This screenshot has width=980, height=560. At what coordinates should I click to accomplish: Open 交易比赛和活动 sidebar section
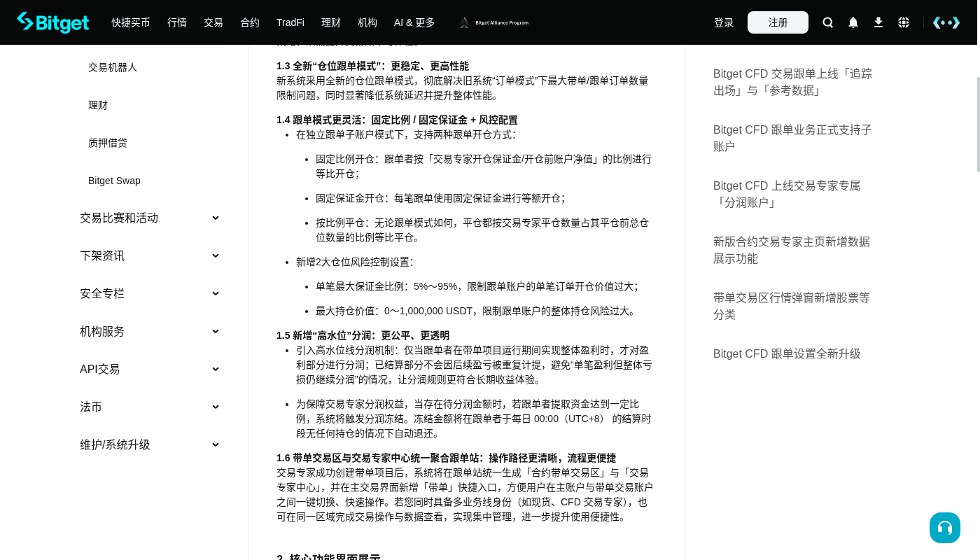tap(119, 218)
